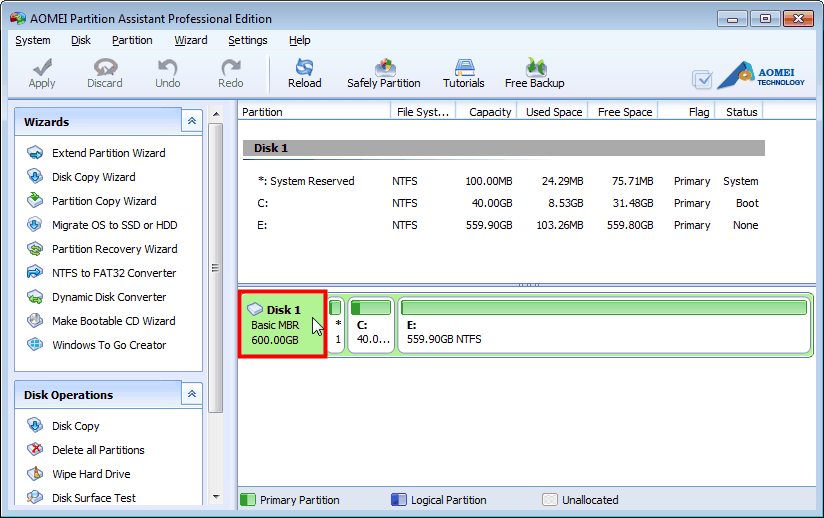Click the Migrate OS to SSD icon
The image size is (824, 518).
(x=35, y=225)
